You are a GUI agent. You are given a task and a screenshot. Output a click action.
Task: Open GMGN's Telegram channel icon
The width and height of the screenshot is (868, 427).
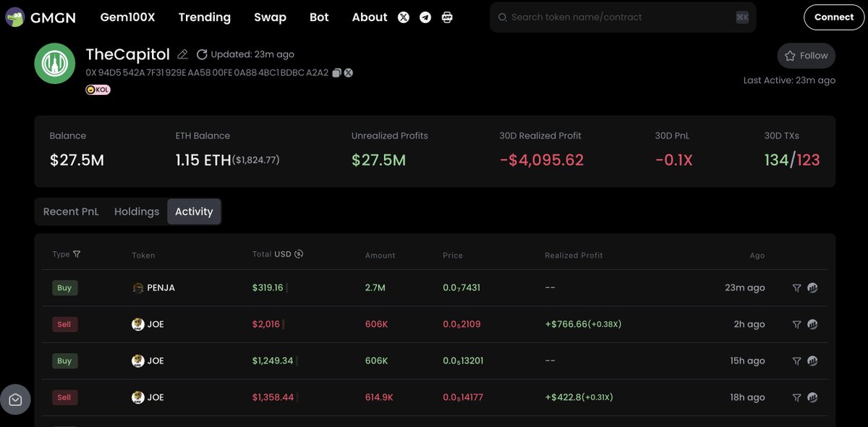pyautogui.click(x=425, y=17)
